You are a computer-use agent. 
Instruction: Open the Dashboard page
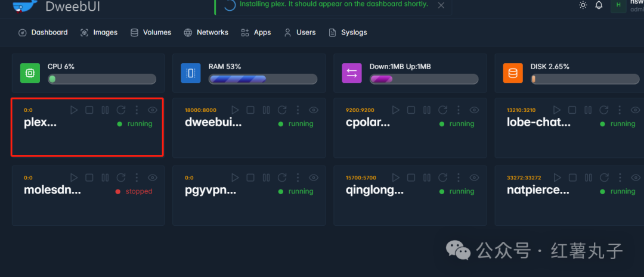[43, 32]
